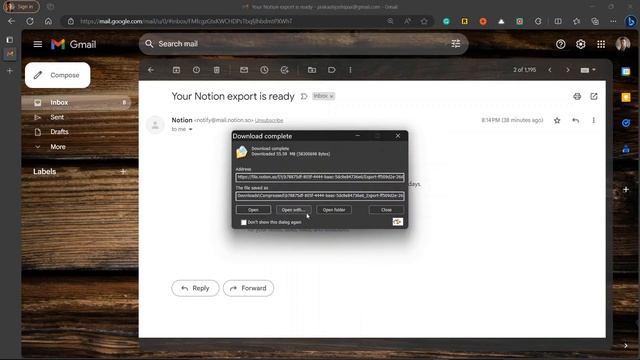
Task: Click Open with in download dialog
Action: 293,210
